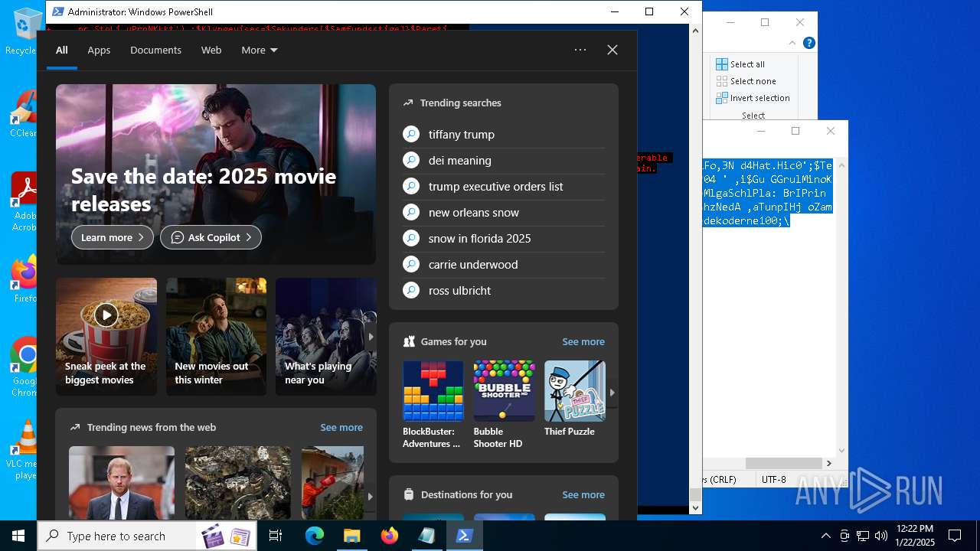980x551 pixels.
Task: Open See more for trending news
Action: pyautogui.click(x=341, y=427)
